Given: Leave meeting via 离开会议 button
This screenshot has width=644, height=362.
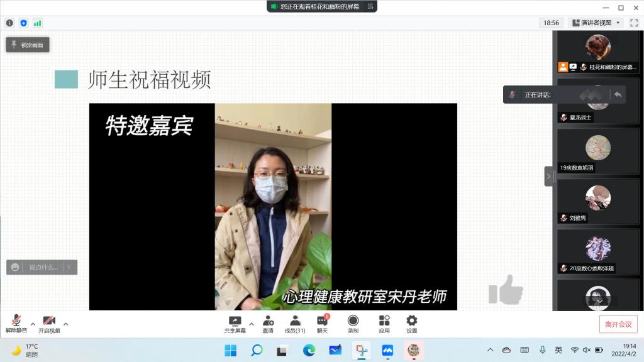Looking at the screenshot, I should click(618, 324).
